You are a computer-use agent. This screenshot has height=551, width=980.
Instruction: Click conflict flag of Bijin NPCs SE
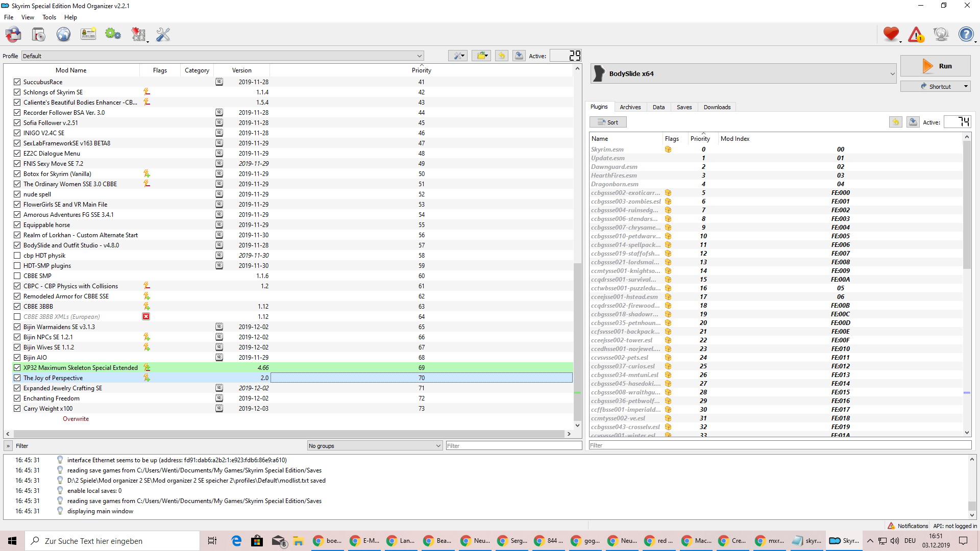(x=146, y=337)
